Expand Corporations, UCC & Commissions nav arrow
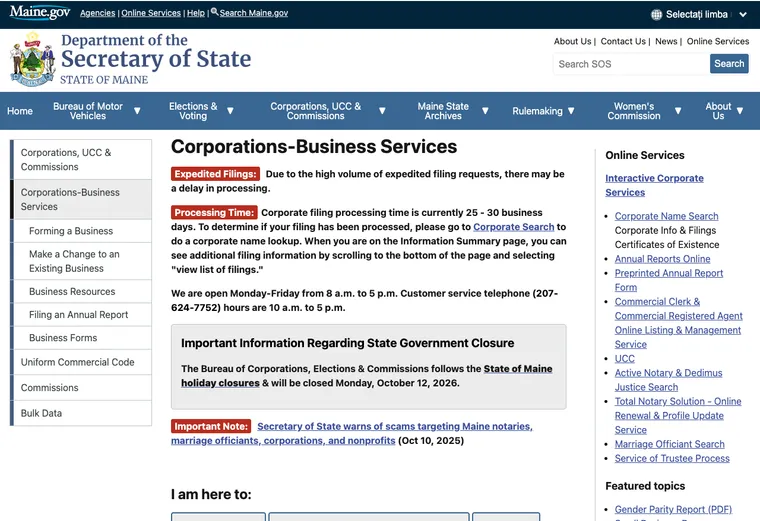Image resolution: width=760 pixels, height=521 pixels. tap(382, 111)
